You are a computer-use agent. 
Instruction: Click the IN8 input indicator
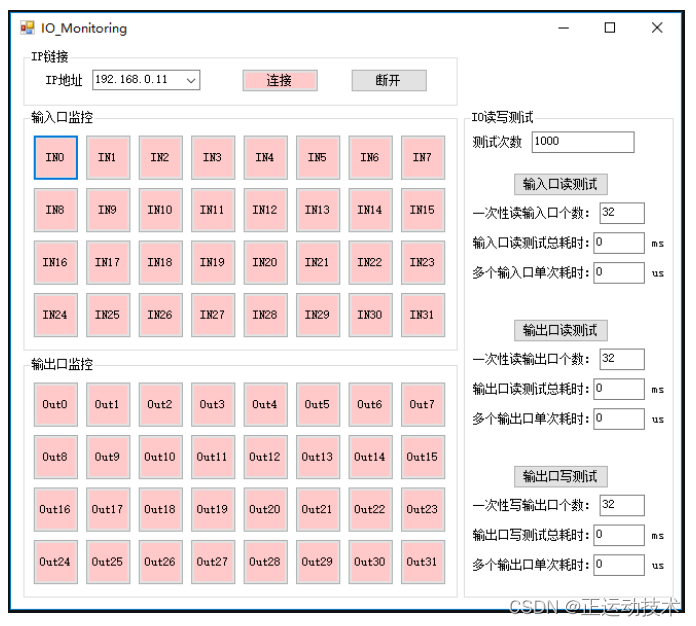pos(55,210)
